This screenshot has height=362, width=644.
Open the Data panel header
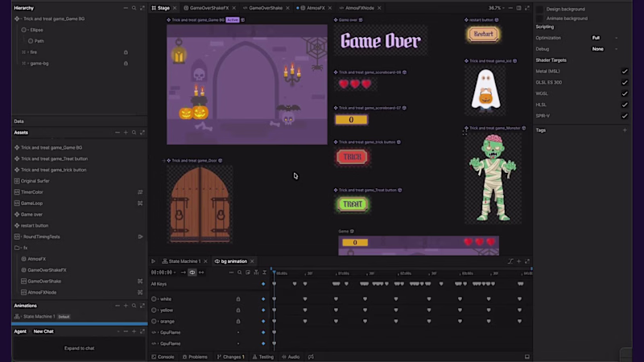pyautogui.click(x=19, y=121)
